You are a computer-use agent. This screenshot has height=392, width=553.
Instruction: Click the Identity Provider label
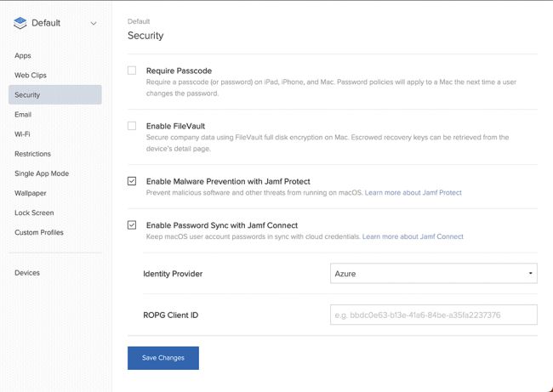(x=173, y=274)
